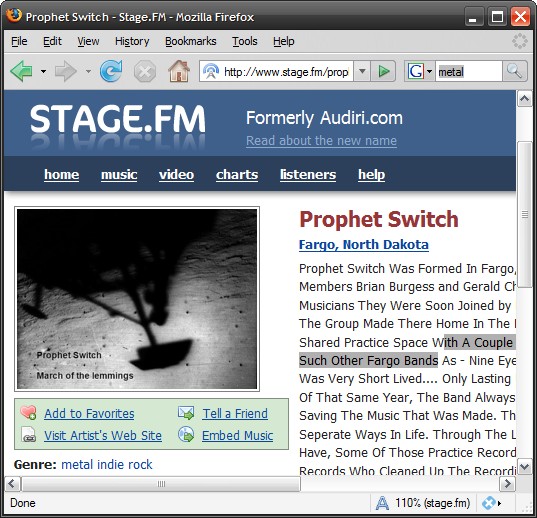The width and height of the screenshot is (537, 518).
Task: Open the Forward history dropdown arrow
Action: [x=88, y=71]
